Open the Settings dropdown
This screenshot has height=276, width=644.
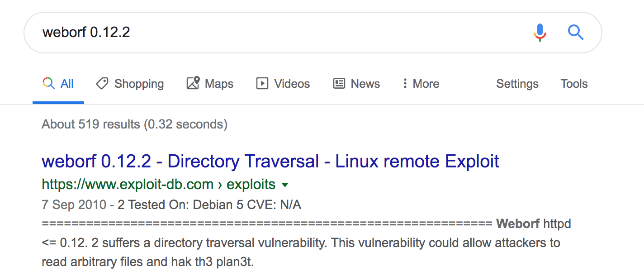point(517,84)
